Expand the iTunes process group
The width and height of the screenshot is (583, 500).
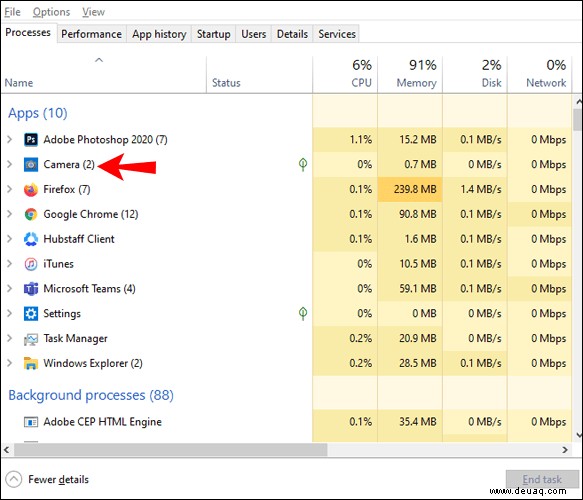pos(10,264)
